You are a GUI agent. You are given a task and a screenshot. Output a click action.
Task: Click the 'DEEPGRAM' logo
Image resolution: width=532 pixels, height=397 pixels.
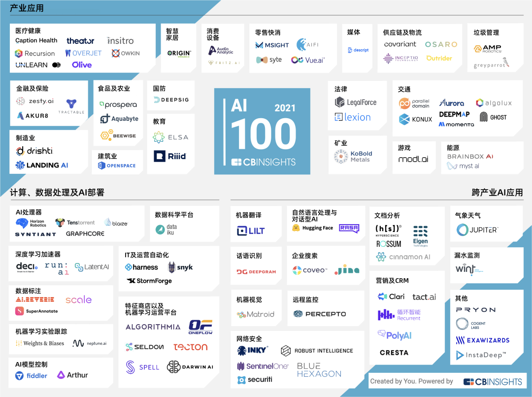point(256,271)
